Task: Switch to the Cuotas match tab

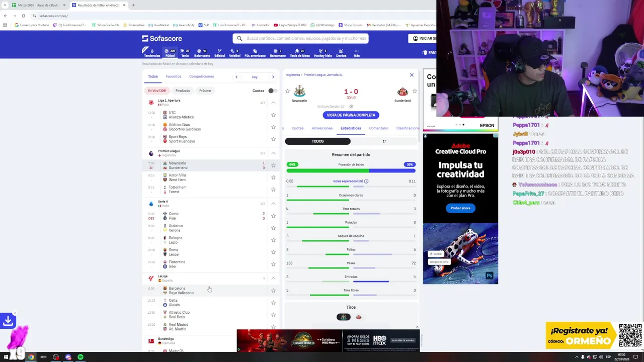Action: point(298,128)
